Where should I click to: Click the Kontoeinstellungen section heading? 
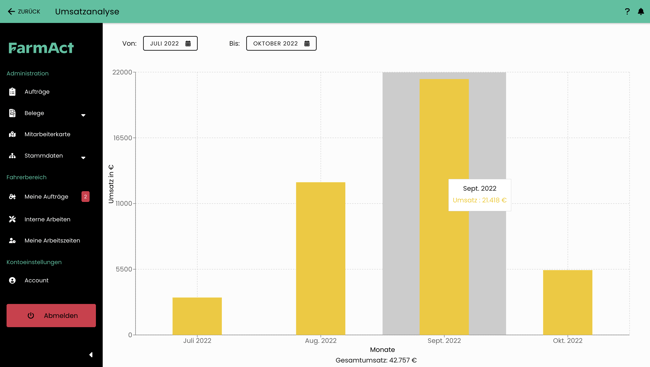(34, 262)
